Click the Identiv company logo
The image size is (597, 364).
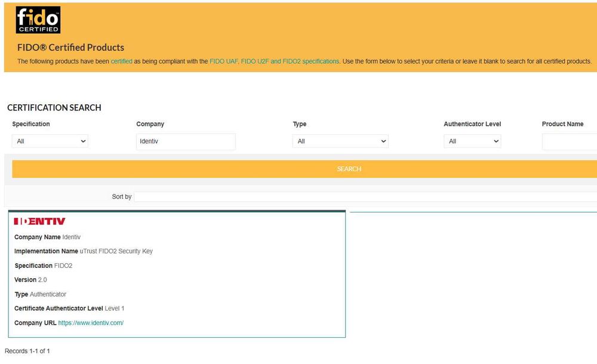point(39,221)
